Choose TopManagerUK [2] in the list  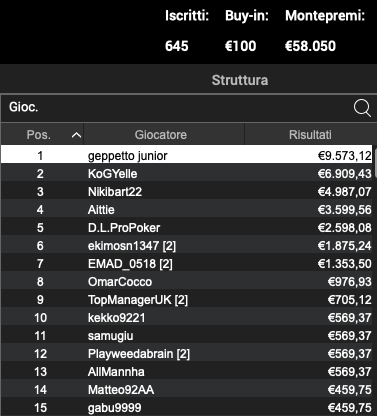pos(186,300)
